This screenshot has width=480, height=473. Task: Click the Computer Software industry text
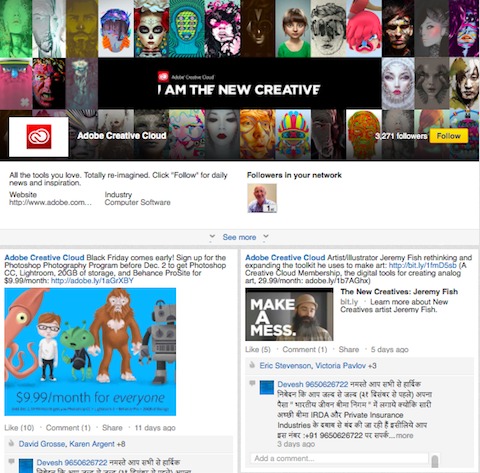point(137,202)
